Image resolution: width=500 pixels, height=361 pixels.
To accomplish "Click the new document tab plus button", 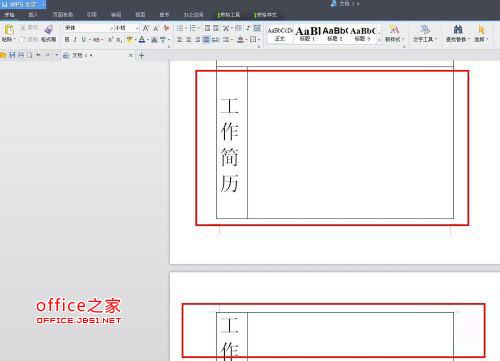I will tap(141, 55).
